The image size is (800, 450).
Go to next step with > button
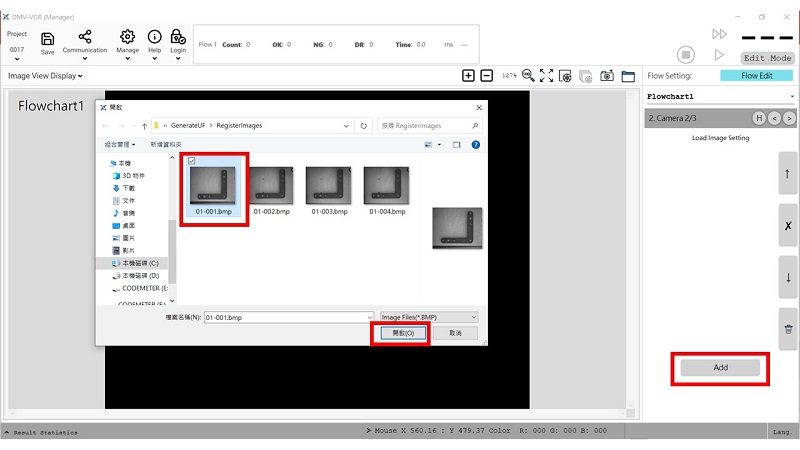pos(789,118)
